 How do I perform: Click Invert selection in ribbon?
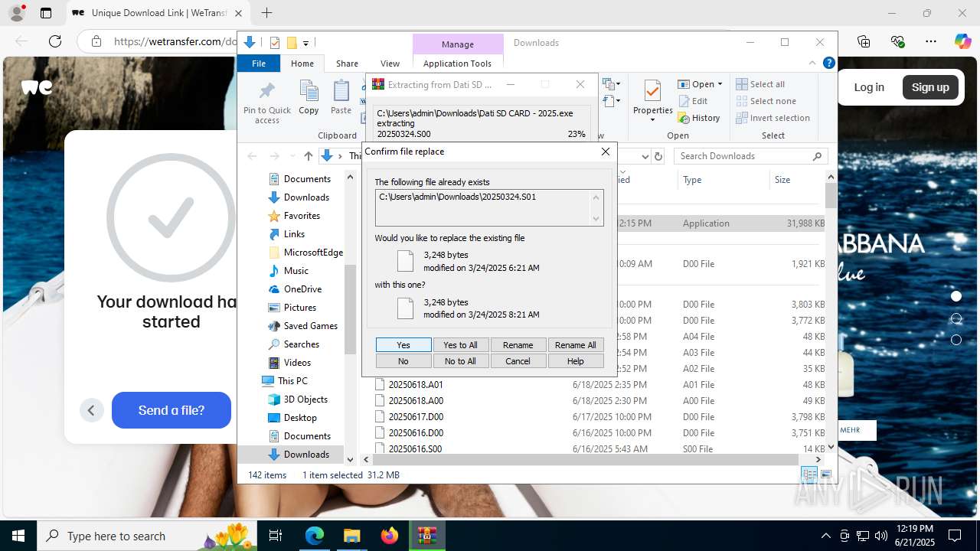(x=773, y=118)
